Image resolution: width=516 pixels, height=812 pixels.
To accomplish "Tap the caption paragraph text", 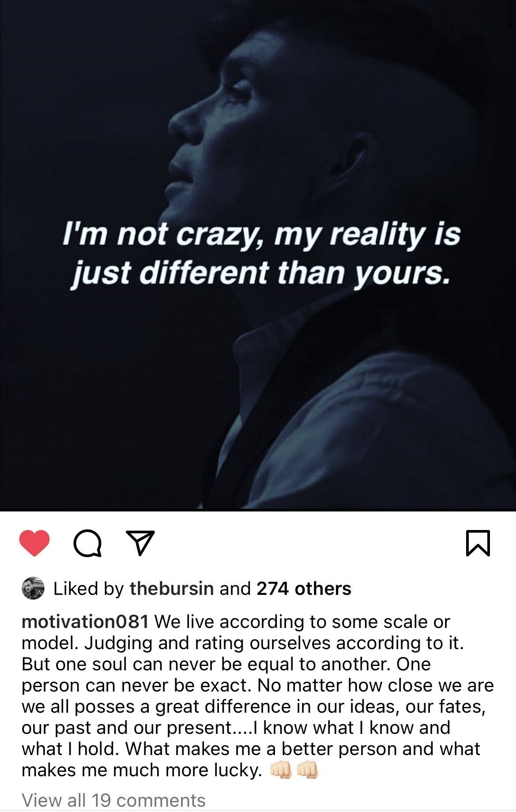I will pyautogui.click(x=258, y=696).
